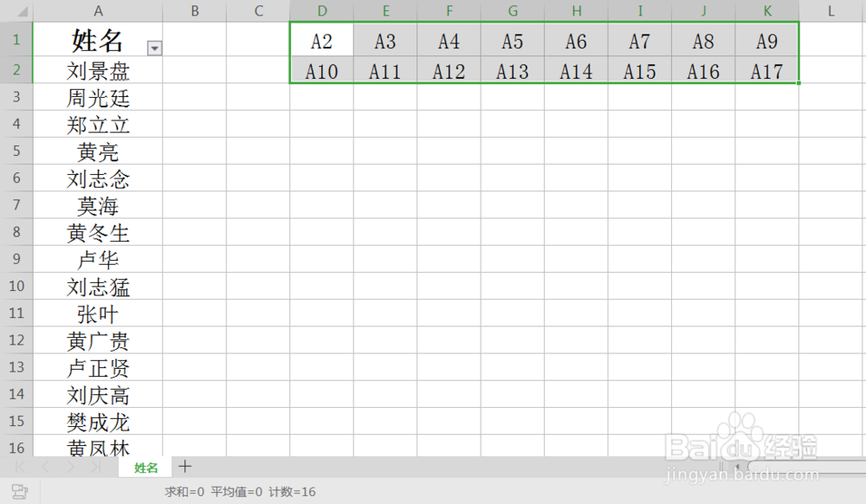This screenshot has height=504, width=866.
Task: Select column H header
Action: [576, 11]
